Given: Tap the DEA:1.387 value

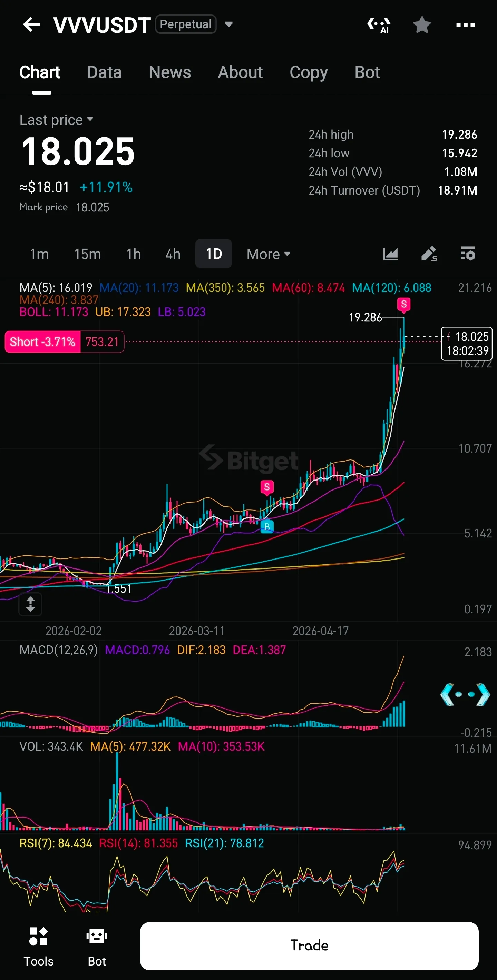Looking at the screenshot, I should click(259, 650).
